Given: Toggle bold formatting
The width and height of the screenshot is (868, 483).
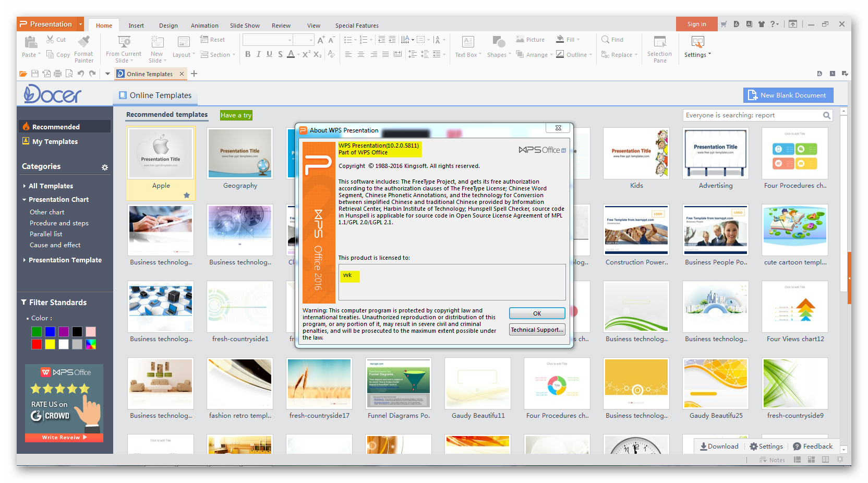Looking at the screenshot, I should [248, 54].
